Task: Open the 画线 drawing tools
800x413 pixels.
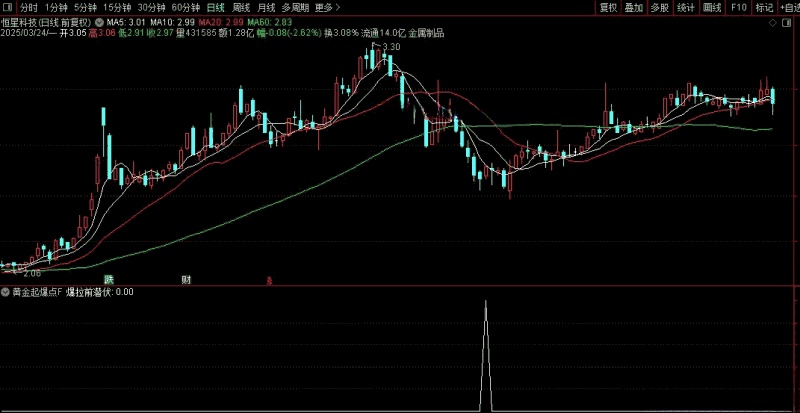Action: tap(712, 7)
